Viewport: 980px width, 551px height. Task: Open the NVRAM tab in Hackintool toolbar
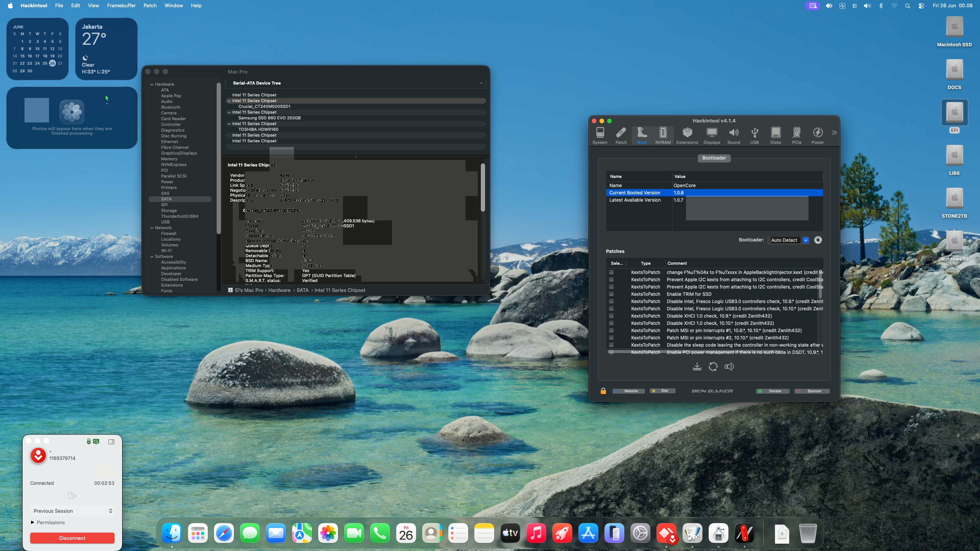click(663, 136)
